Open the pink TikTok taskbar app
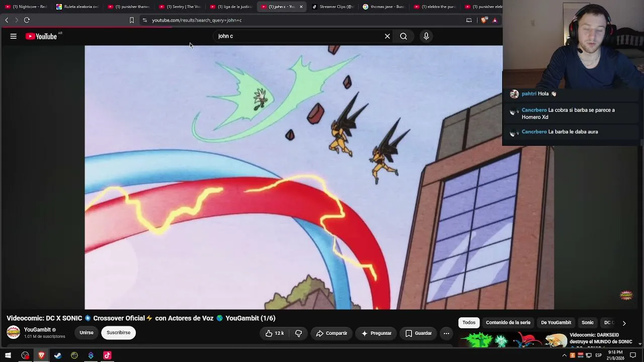Image resolution: width=644 pixels, height=362 pixels. pyautogui.click(x=107, y=355)
